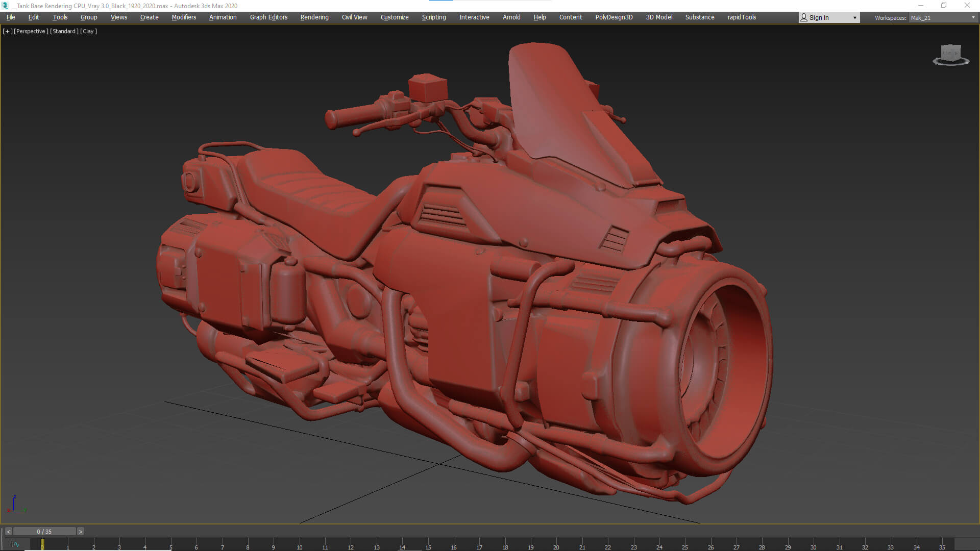Open the Help menu
This screenshot has height=551, width=980.
[540, 17]
